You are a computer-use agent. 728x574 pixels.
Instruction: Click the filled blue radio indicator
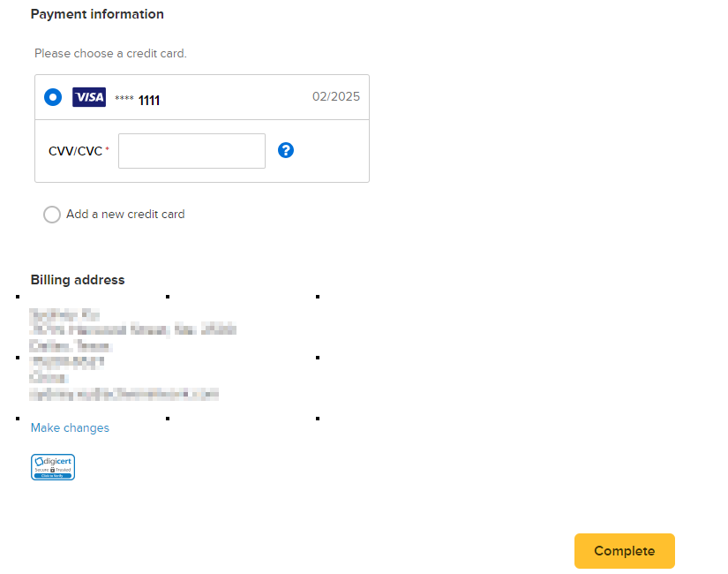[x=53, y=97]
